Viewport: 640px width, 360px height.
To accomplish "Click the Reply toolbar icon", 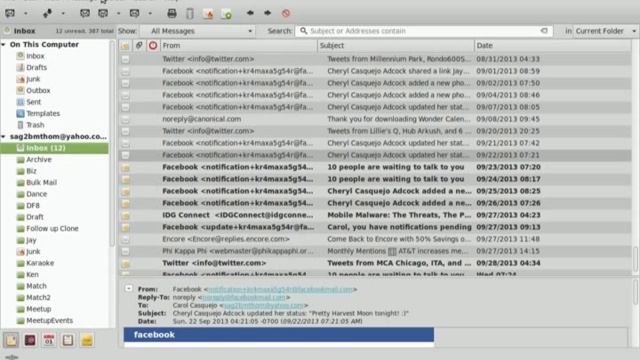I will (85, 13).
